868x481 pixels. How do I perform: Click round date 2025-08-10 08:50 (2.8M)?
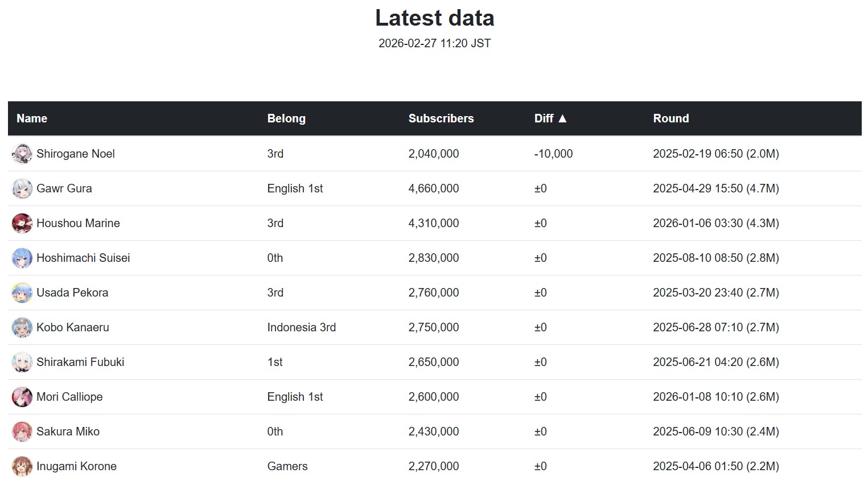point(716,258)
